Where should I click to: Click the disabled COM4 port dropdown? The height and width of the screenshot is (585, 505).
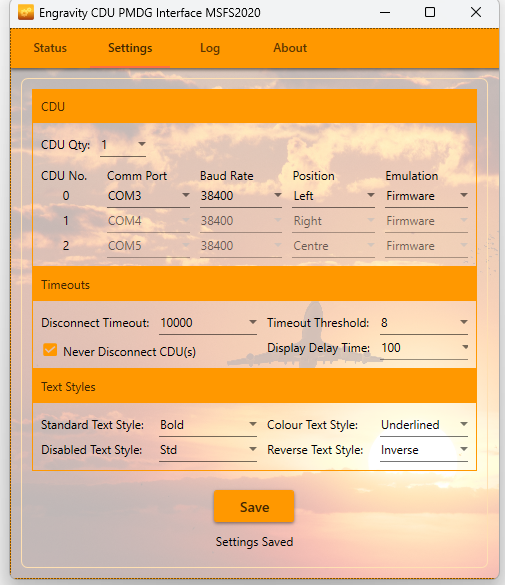click(x=148, y=221)
